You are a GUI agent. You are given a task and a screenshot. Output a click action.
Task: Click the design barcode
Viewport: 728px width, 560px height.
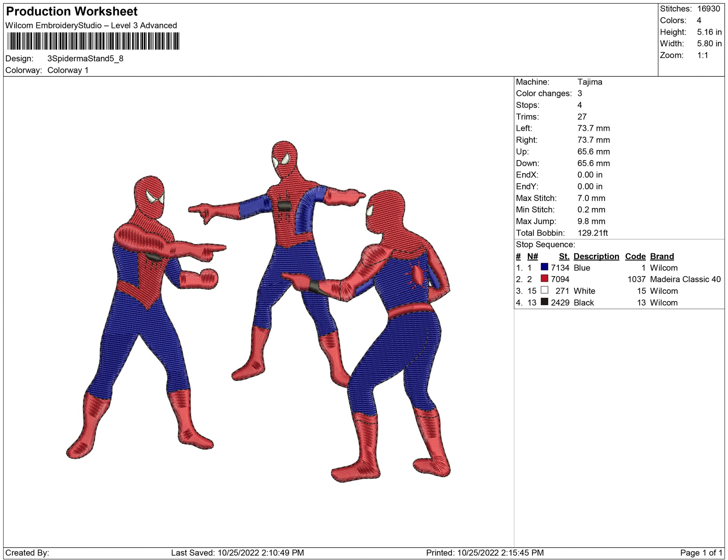click(x=93, y=41)
